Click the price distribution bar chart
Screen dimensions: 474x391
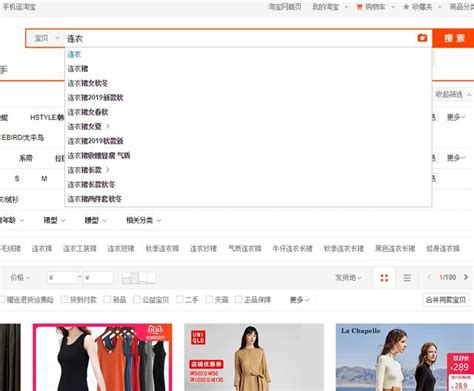pyautogui.click(x=139, y=278)
